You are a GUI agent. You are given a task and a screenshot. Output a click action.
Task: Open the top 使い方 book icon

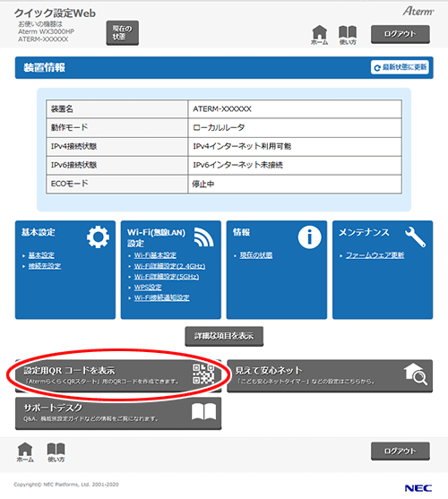[x=348, y=35]
